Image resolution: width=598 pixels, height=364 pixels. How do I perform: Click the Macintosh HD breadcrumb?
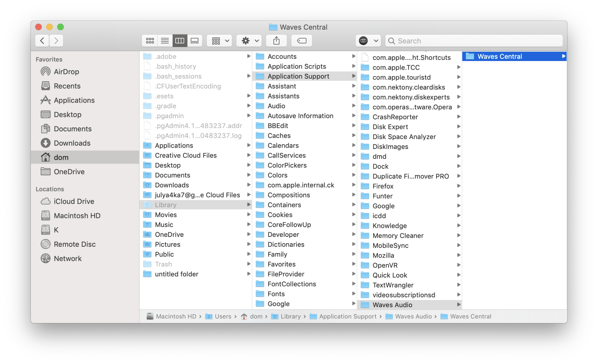pos(173,316)
